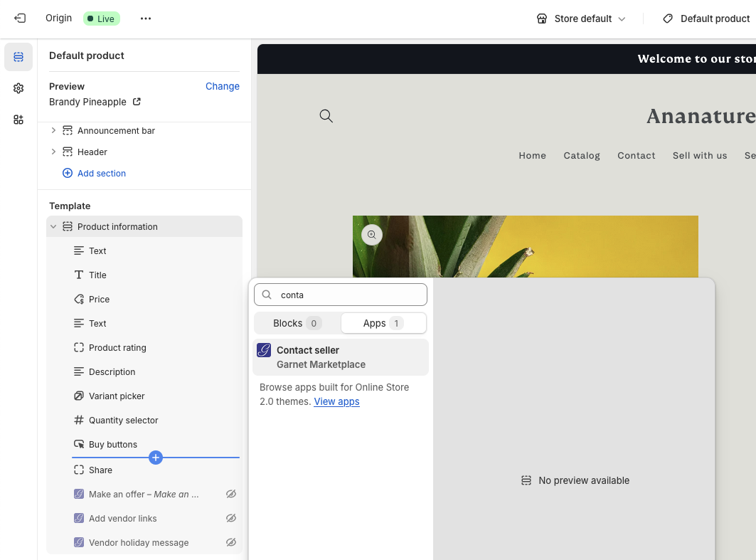Click the search icon in the store header
This screenshot has height=560, width=756.
(x=326, y=115)
